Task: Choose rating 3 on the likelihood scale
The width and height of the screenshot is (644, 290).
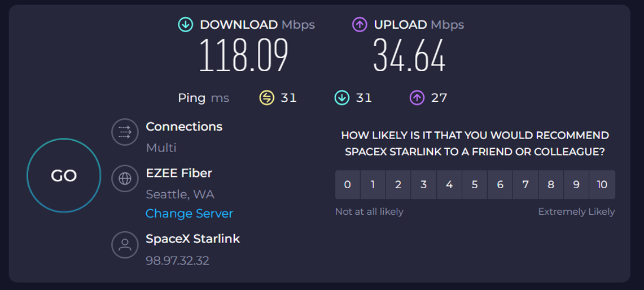Action: click(x=424, y=185)
